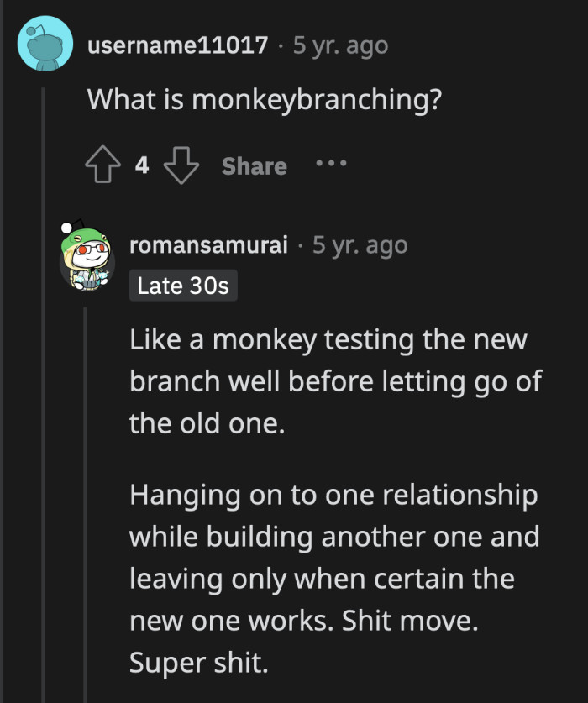This screenshot has height=703, width=588.
Task: Click the 'Hanging on to one relationship' line
Action: [333, 495]
